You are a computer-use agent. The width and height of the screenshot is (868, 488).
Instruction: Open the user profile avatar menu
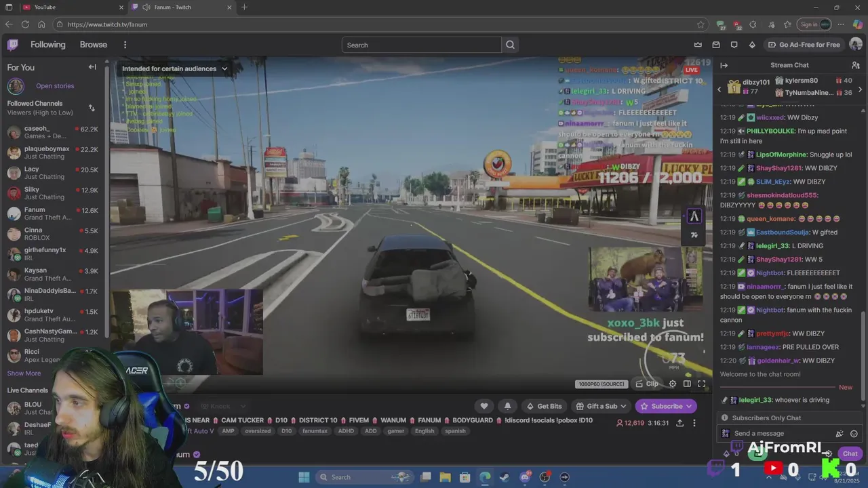856,45
